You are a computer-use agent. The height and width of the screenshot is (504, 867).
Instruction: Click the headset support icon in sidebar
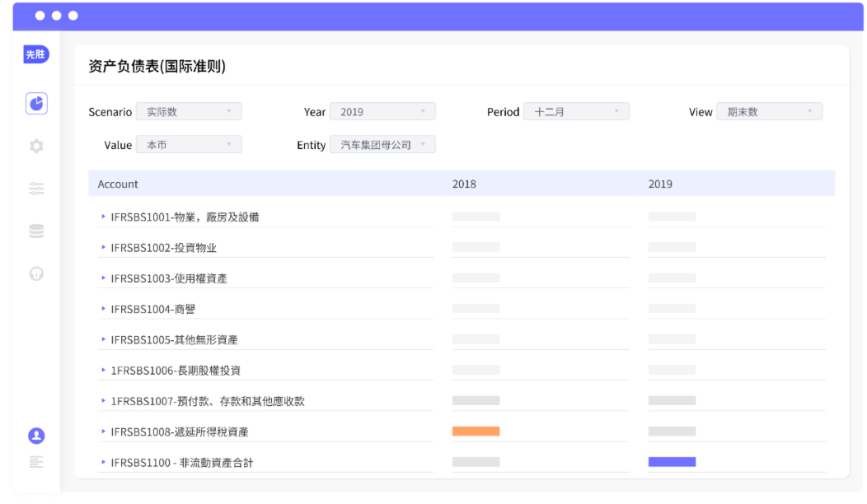(x=36, y=273)
